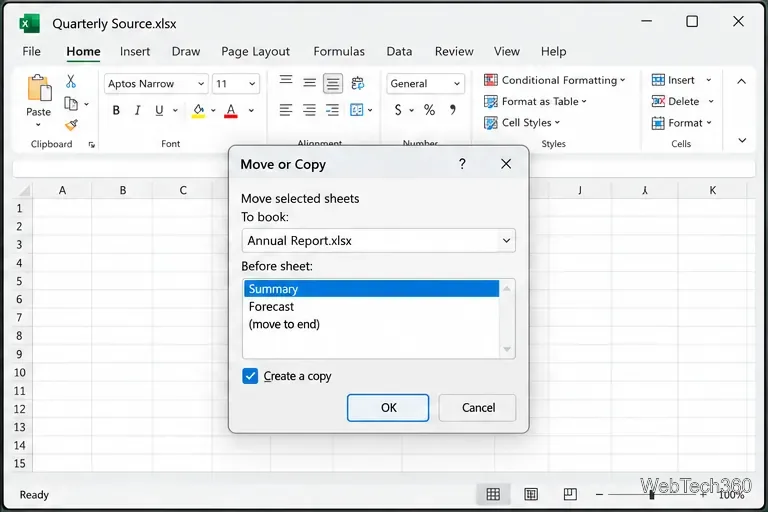Cut selection with the scissors icon
Screen dimensions: 768x512
pyautogui.click(x=71, y=81)
